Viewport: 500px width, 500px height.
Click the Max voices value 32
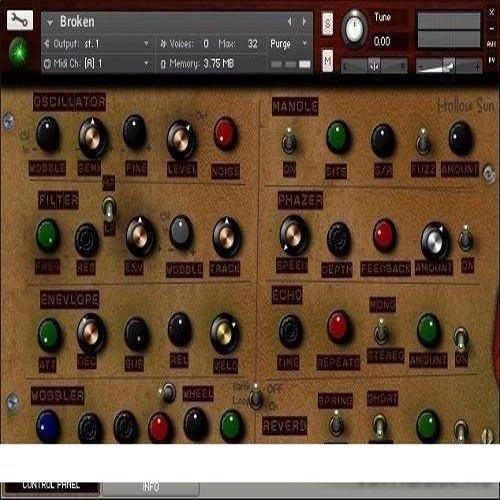[x=253, y=44]
